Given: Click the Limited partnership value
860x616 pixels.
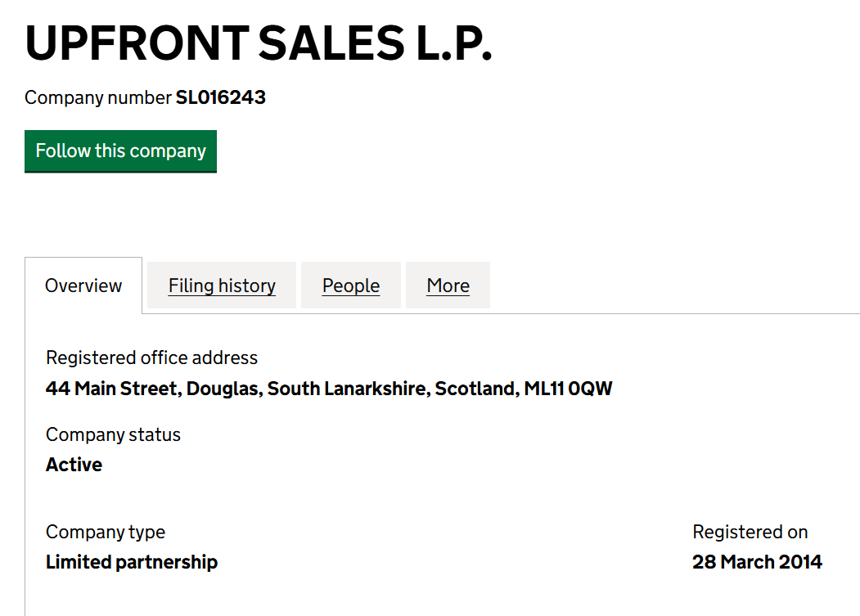Looking at the screenshot, I should [132, 562].
